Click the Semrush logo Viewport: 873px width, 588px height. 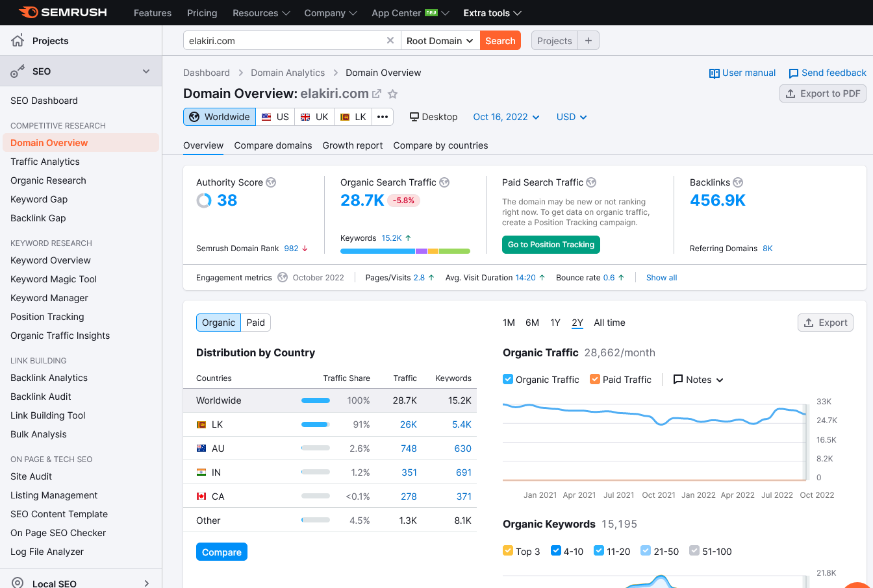click(x=62, y=12)
